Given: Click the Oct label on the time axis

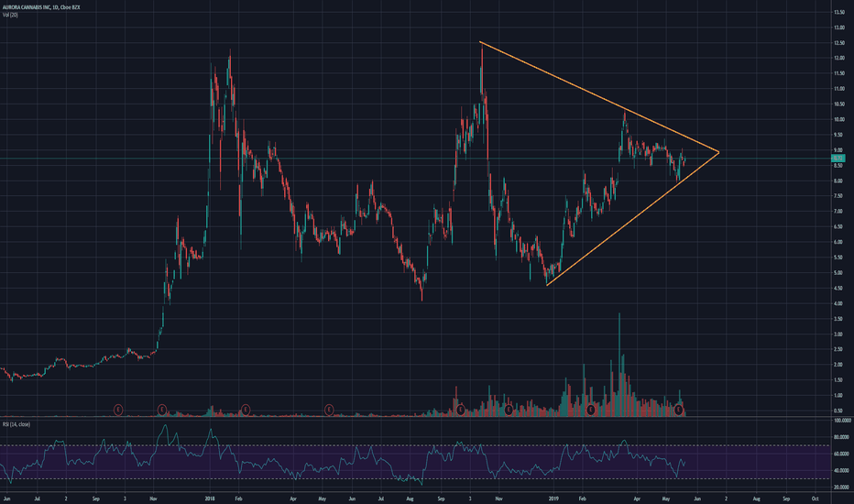Looking at the screenshot, I should click(816, 499).
